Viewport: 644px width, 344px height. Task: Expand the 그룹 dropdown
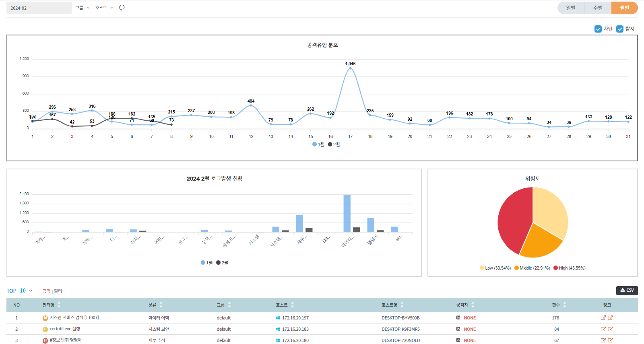click(83, 8)
